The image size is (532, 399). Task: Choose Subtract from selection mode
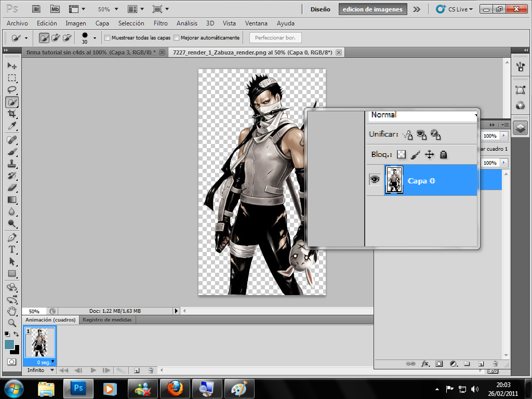click(x=67, y=37)
